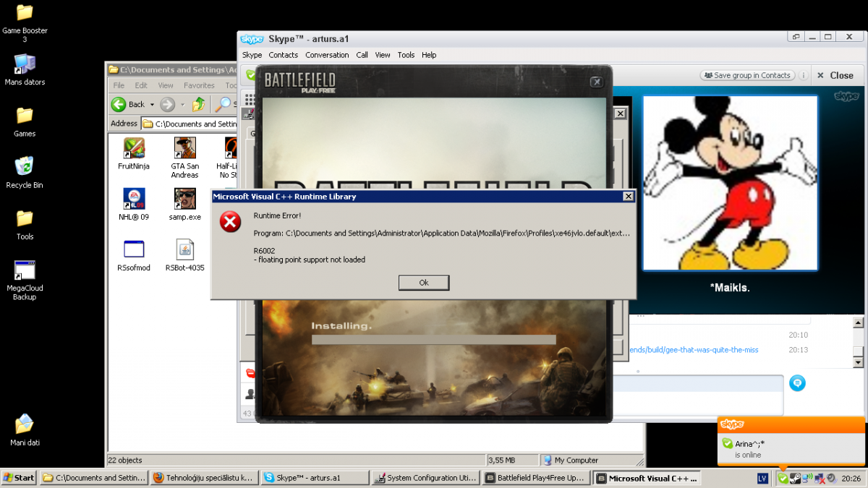This screenshot has width=868, height=488.
Task: Click the taskbar clock showing 20:26
Action: pyautogui.click(x=851, y=478)
